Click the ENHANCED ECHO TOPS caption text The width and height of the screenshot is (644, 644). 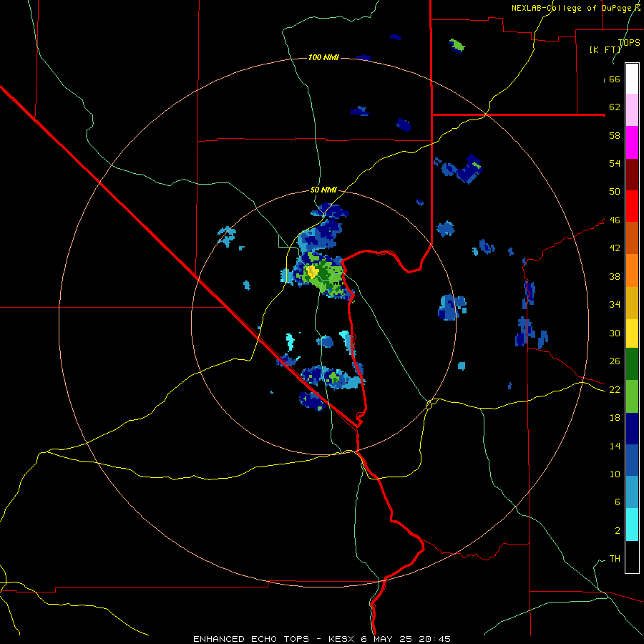(x=251, y=639)
